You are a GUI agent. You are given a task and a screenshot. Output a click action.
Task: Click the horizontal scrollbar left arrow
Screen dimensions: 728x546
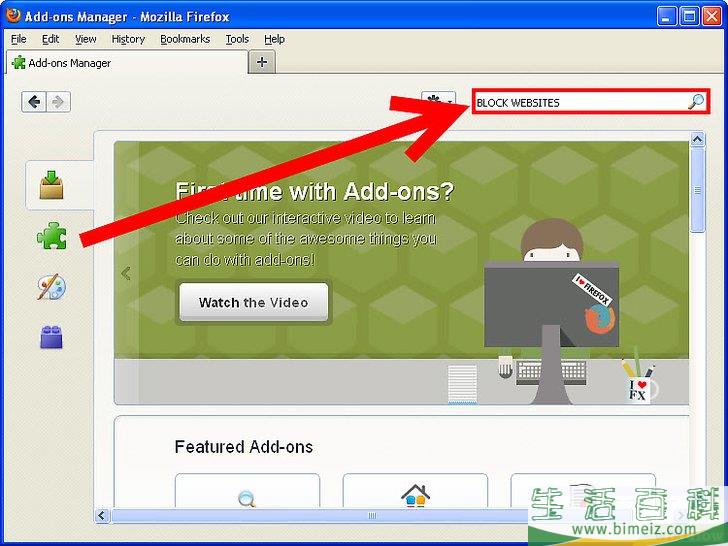103,515
